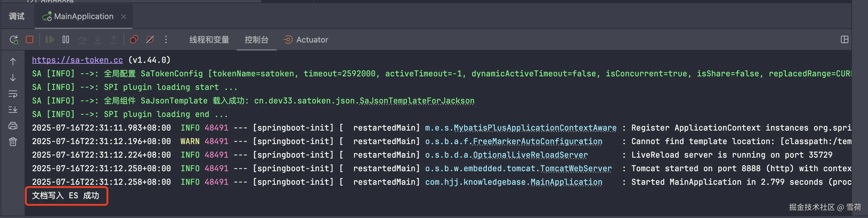Click the '文档写入 ES 成功' console line
Image resolution: width=868 pixels, height=218 pixels.
tap(66, 196)
